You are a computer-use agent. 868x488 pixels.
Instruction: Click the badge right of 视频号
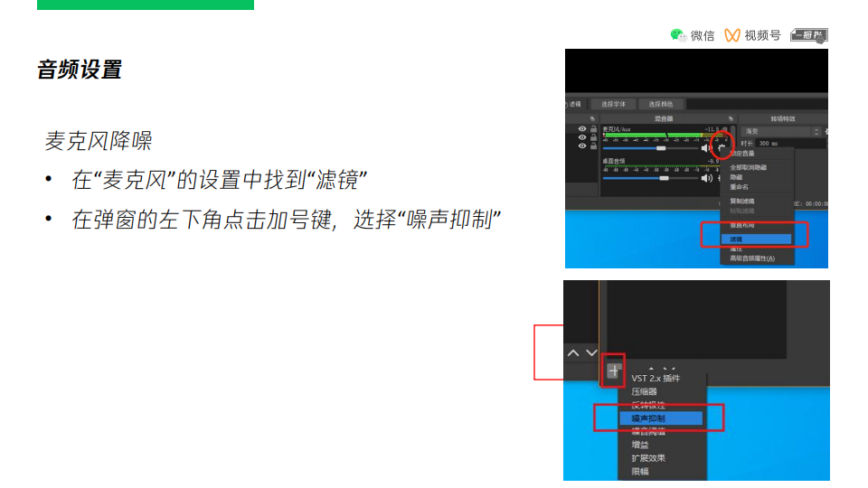click(808, 35)
